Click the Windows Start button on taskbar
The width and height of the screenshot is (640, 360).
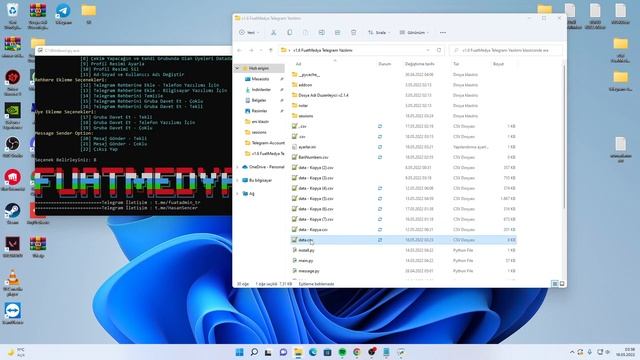tap(240, 352)
